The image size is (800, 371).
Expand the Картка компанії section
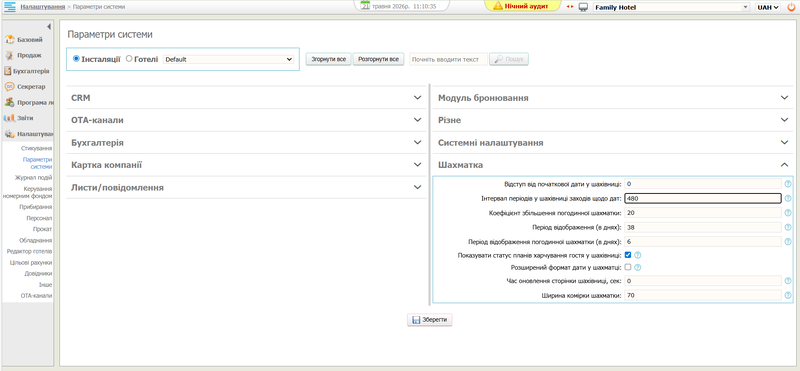[x=246, y=165]
